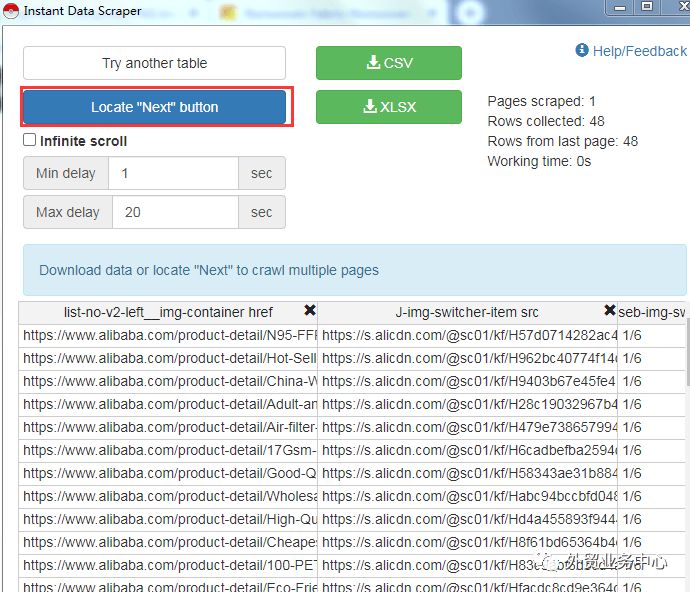The height and width of the screenshot is (592, 690).
Task: Click the Rows from last page: 48 text
Action: tap(563, 141)
